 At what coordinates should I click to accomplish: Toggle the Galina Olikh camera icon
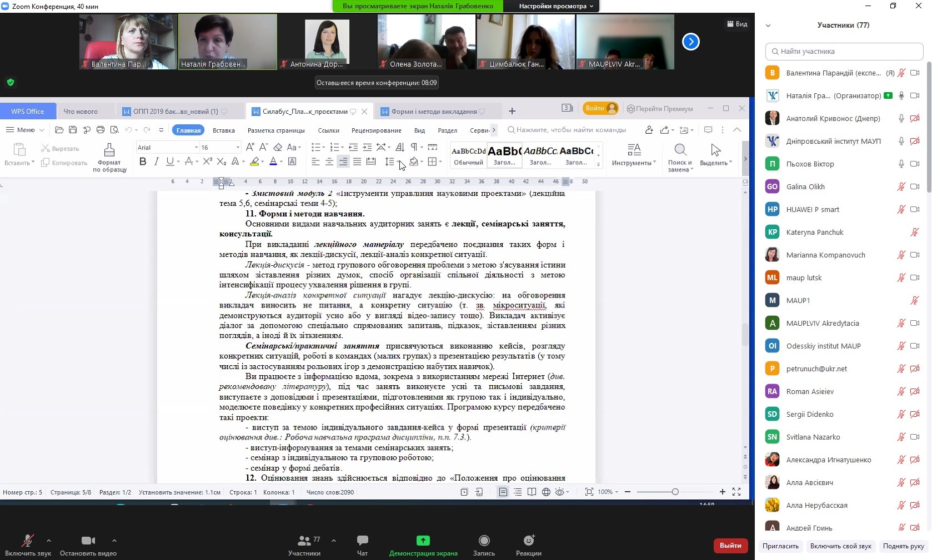point(915,186)
